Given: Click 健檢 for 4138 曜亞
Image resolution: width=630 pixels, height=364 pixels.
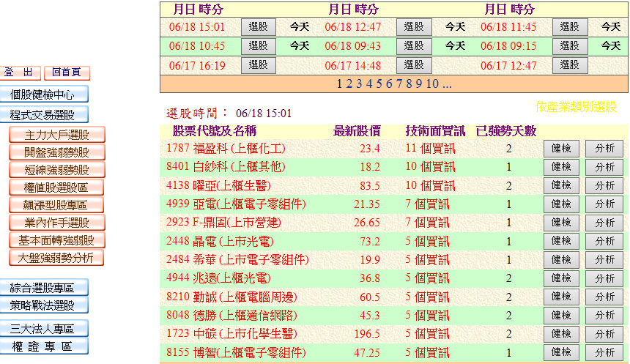Looking at the screenshot, I should [561, 185].
